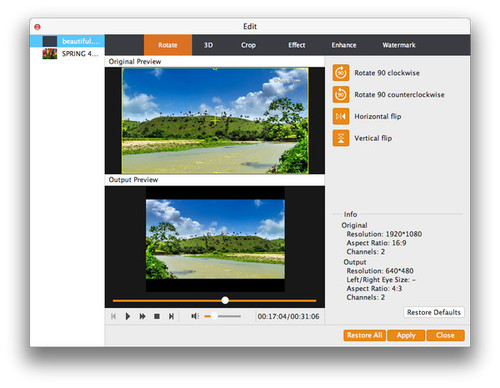
Task: Open the Effect tab
Action: tap(297, 45)
